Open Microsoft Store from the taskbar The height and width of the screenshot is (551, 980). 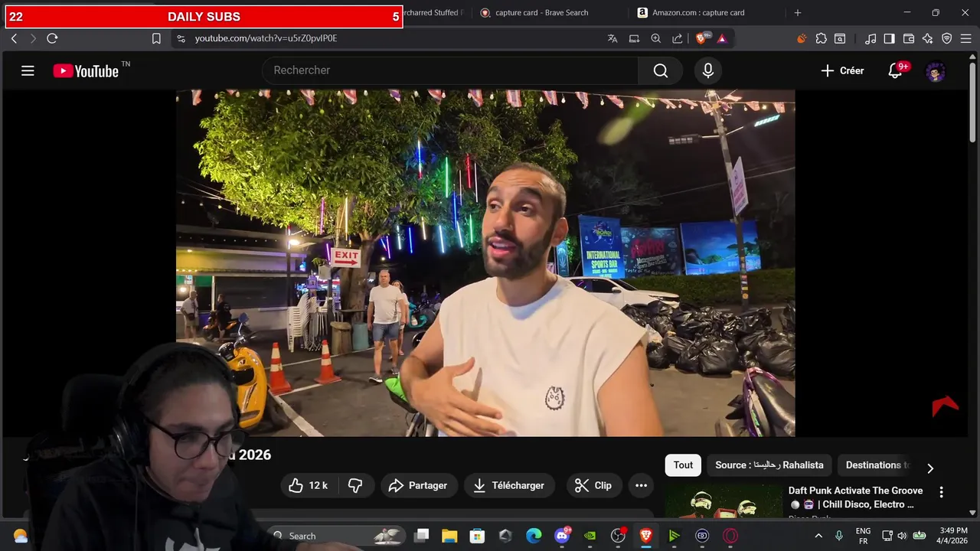tap(477, 536)
